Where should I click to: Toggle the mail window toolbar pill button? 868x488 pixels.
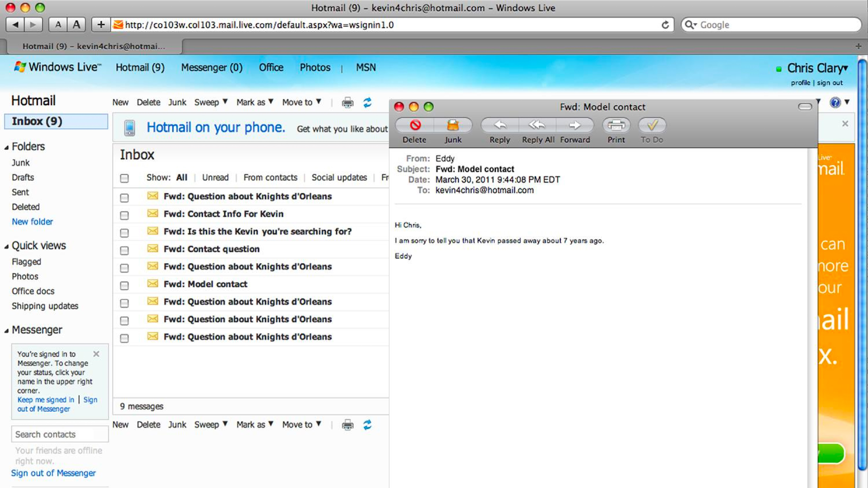click(x=805, y=107)
